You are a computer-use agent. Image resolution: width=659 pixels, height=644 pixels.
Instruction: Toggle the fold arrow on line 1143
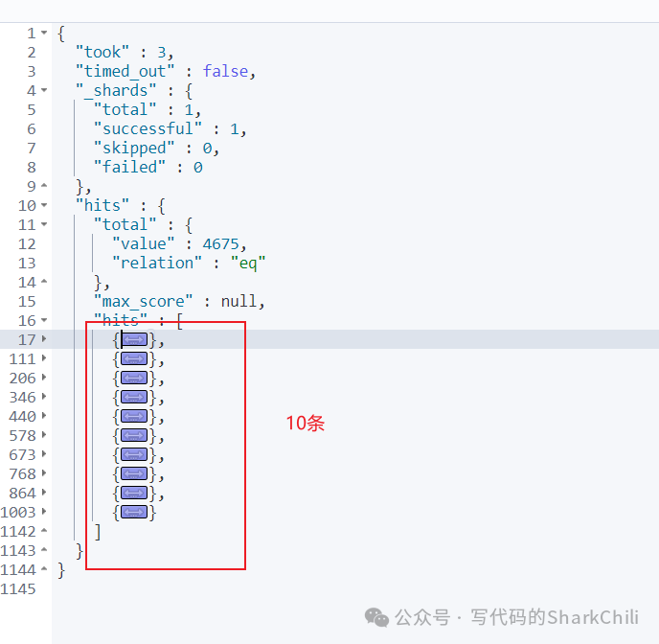44,550
